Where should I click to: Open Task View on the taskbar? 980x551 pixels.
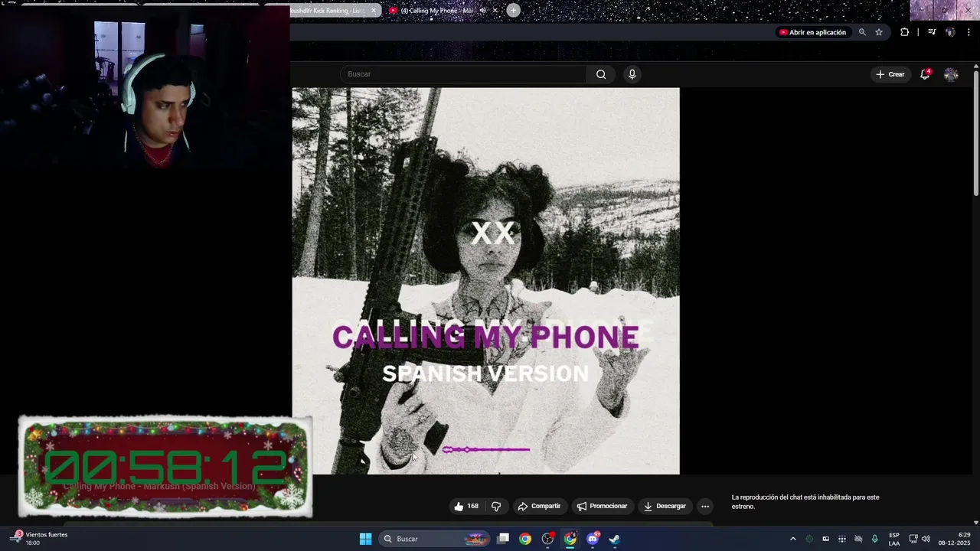[503, 539]
